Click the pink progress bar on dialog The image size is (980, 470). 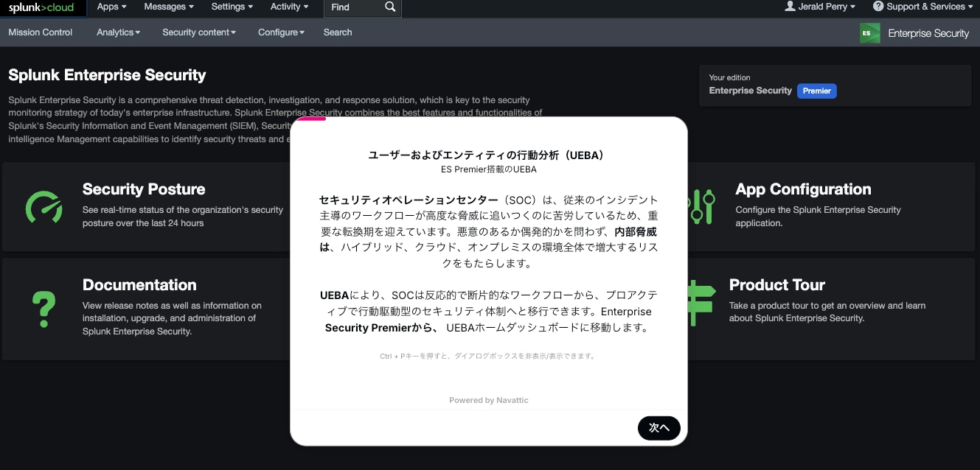click(308, 119)
